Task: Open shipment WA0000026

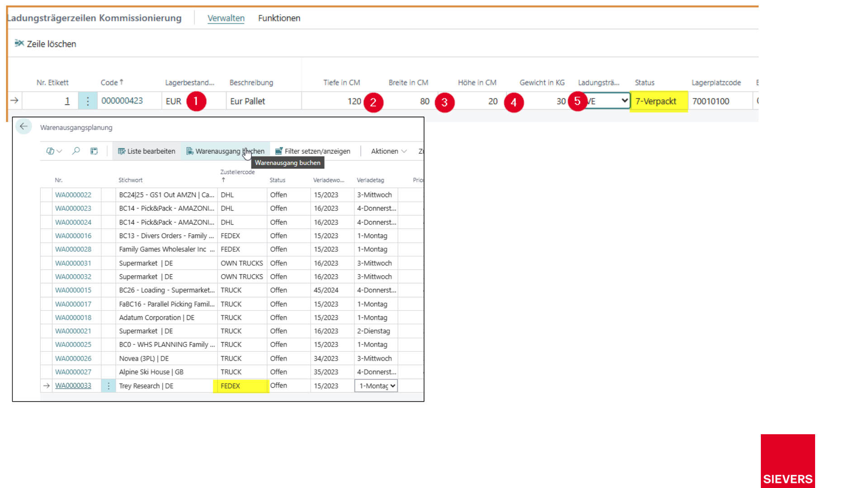Action: pos(73,358)
